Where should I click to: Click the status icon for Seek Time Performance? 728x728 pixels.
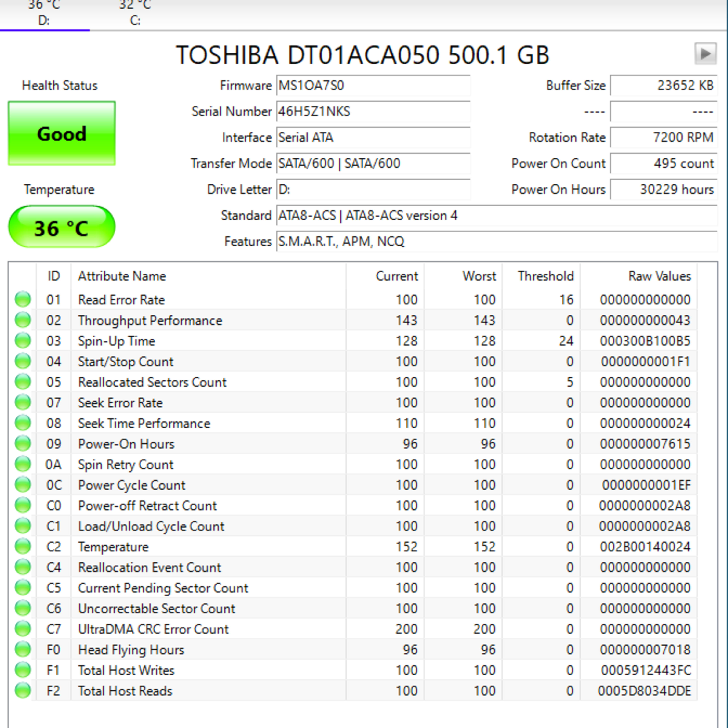point(23,423)
